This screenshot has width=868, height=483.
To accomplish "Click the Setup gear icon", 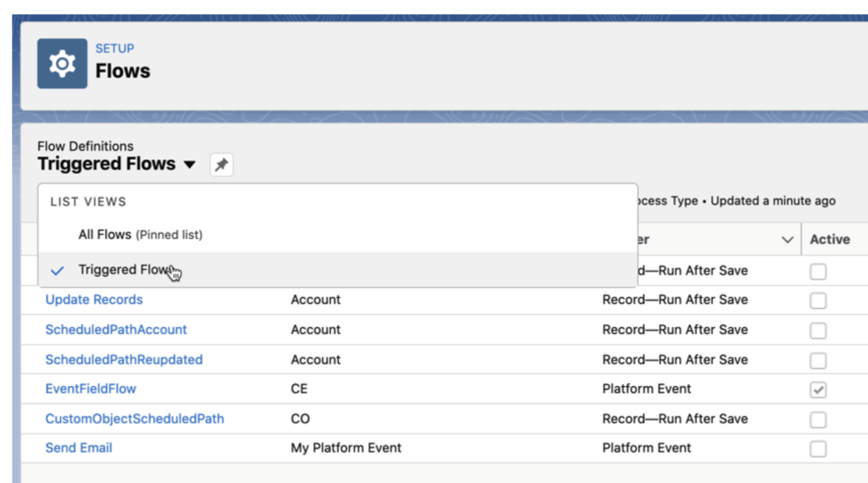I will [62, 64].
